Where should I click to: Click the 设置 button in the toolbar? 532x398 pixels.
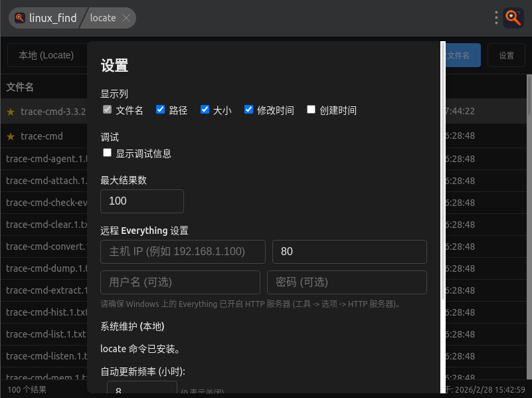point(506,55)
